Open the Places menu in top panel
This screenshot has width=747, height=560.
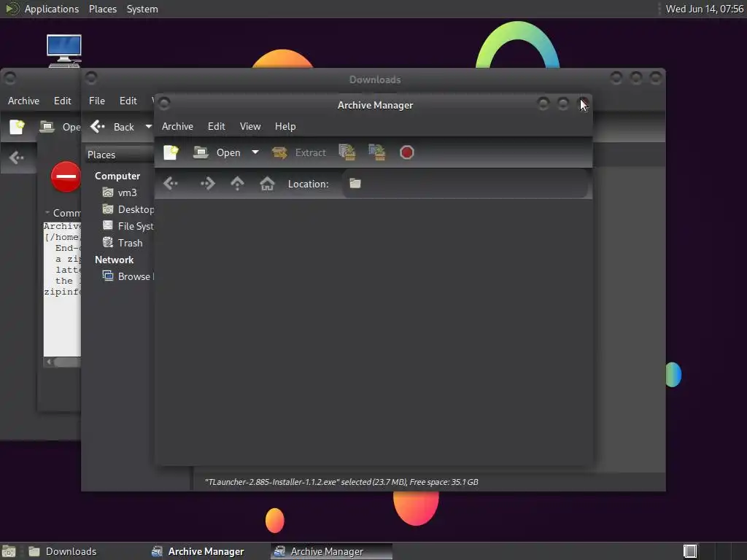[x=103, y=9]
